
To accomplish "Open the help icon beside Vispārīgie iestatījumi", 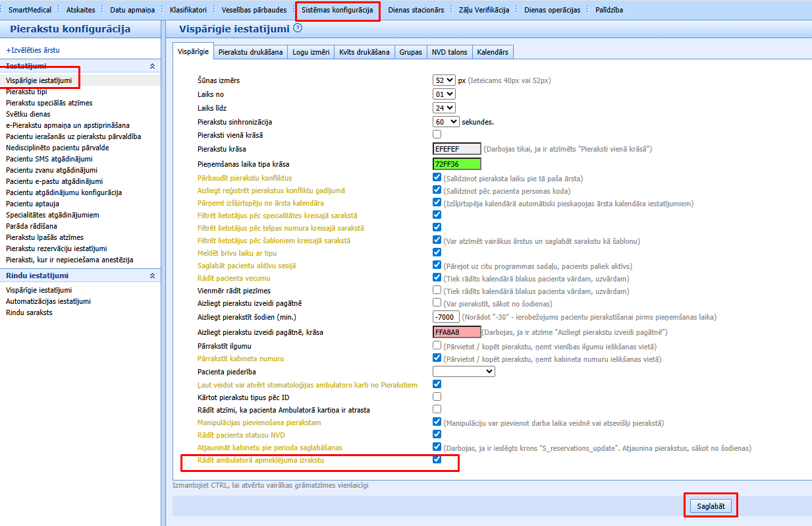I will click(x=298, y=28).
